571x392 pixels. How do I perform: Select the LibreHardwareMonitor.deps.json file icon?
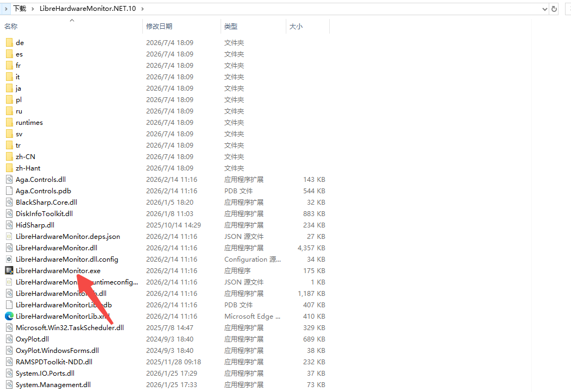(x=9, y=237)
